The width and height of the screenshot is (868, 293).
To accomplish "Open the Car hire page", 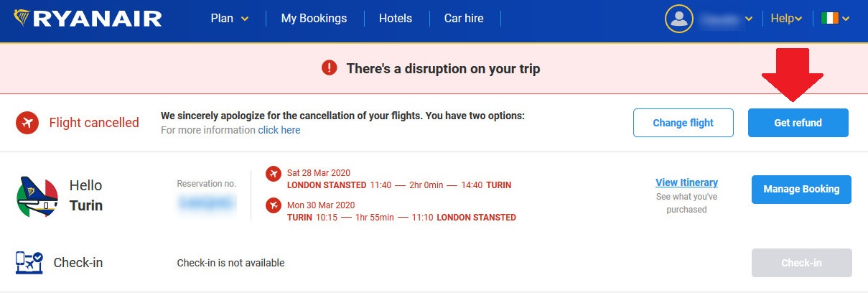I will click(x=463, y=19).
